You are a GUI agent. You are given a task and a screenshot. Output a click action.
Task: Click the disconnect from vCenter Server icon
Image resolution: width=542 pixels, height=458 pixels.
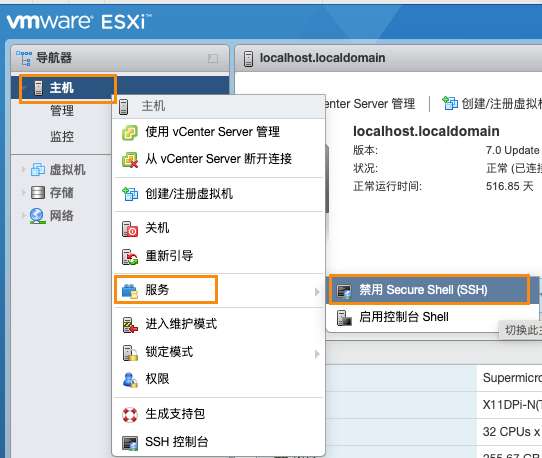click(130, 160)
